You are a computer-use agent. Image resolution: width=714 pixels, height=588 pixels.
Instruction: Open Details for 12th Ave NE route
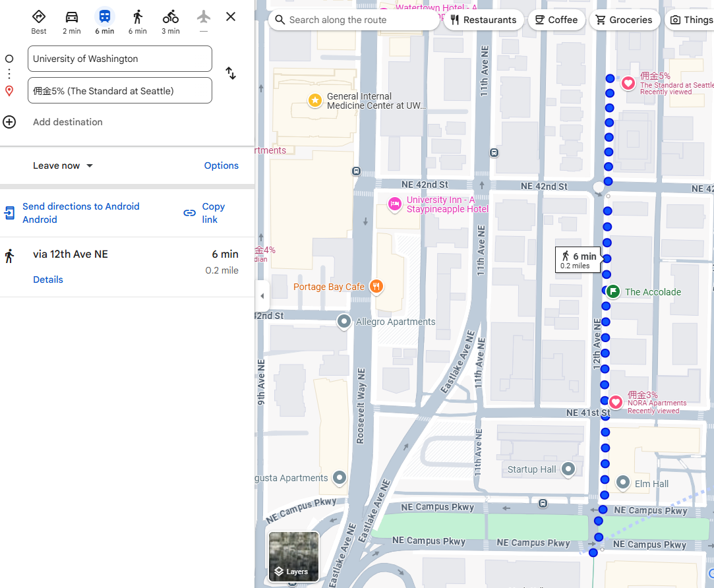coord(48,279)
